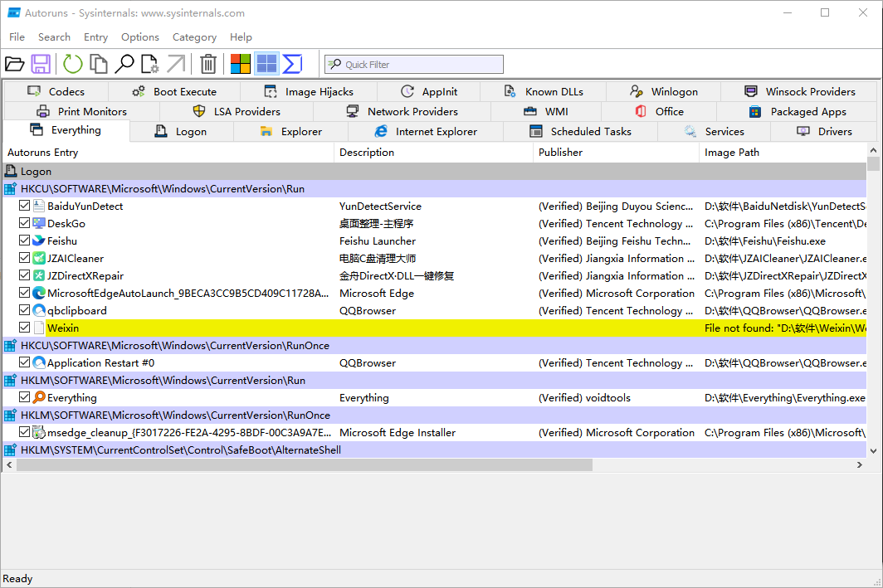Click the Feishu entry icon
The height and width of the screenshot is (588, 883).
(39, 241)
